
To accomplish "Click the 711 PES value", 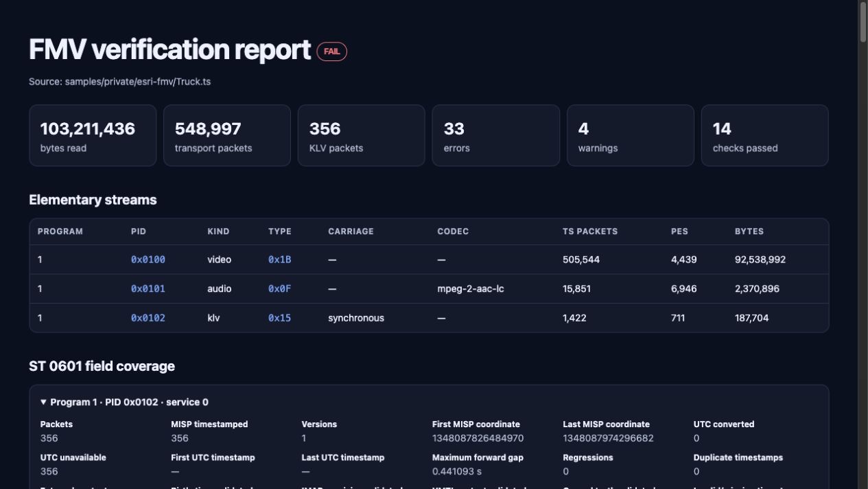I will (x=678, y=318).
